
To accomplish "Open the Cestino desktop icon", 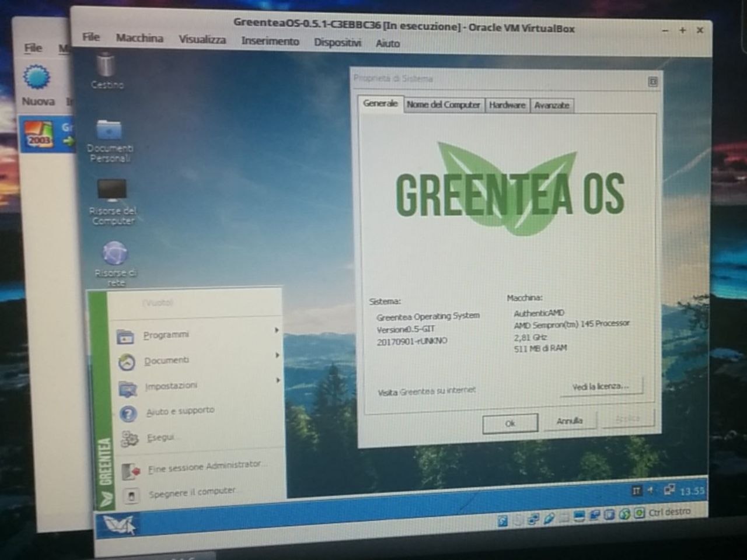I will (x=106, y=71).
